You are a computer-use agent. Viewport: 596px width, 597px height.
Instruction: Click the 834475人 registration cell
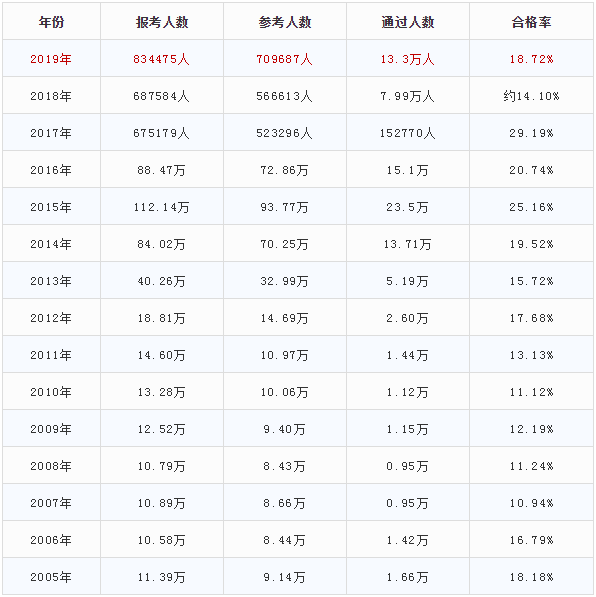pos(162,59)
